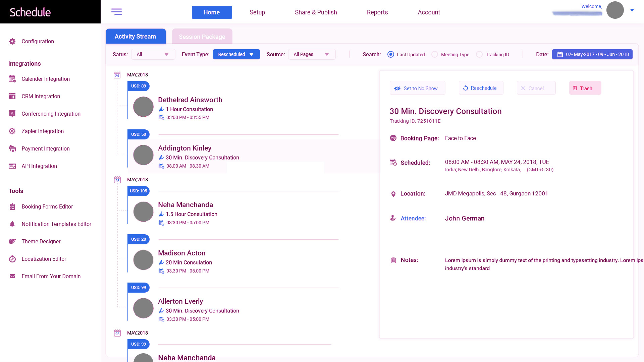Click the USD: 105 price badge
The width and height of the screenshot is (644, 362).
[x=139, y=191]
